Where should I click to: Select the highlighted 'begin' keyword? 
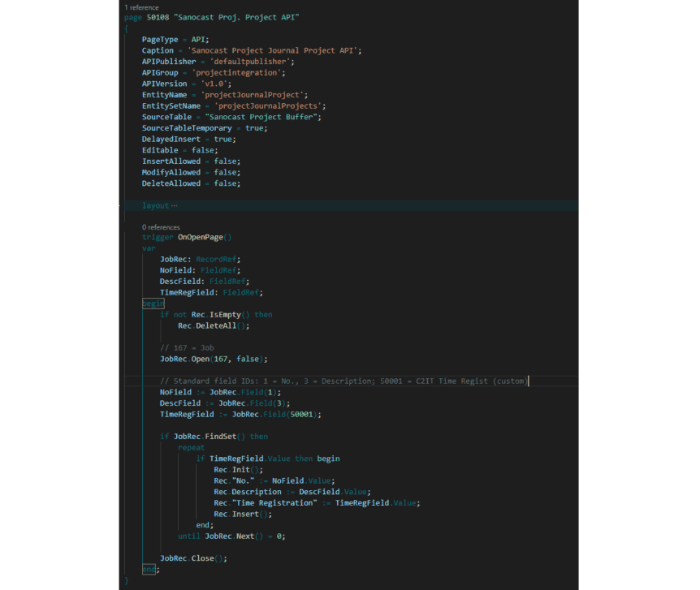[x=153, y=304]
